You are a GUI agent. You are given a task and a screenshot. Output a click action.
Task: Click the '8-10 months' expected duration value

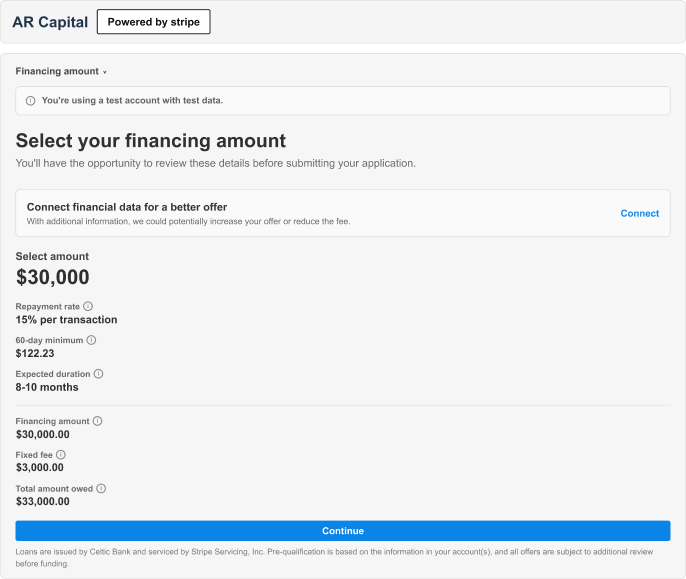tap(47, 387)
